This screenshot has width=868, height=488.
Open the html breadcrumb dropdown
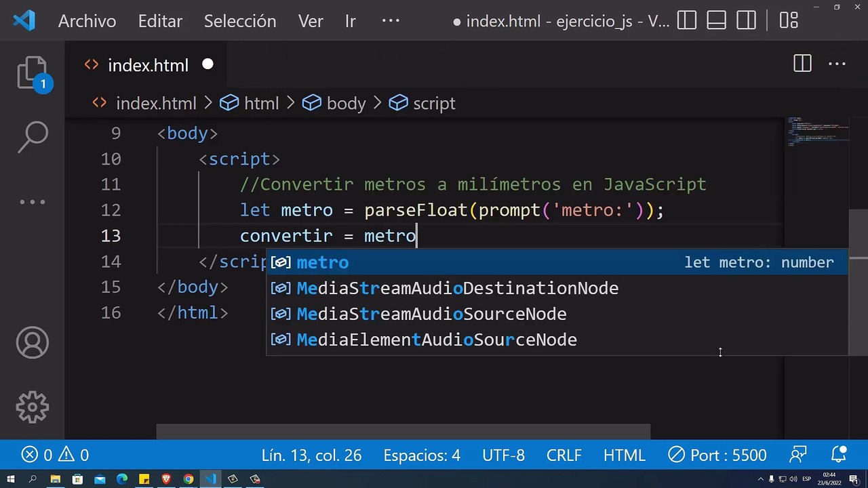point(261,104)
